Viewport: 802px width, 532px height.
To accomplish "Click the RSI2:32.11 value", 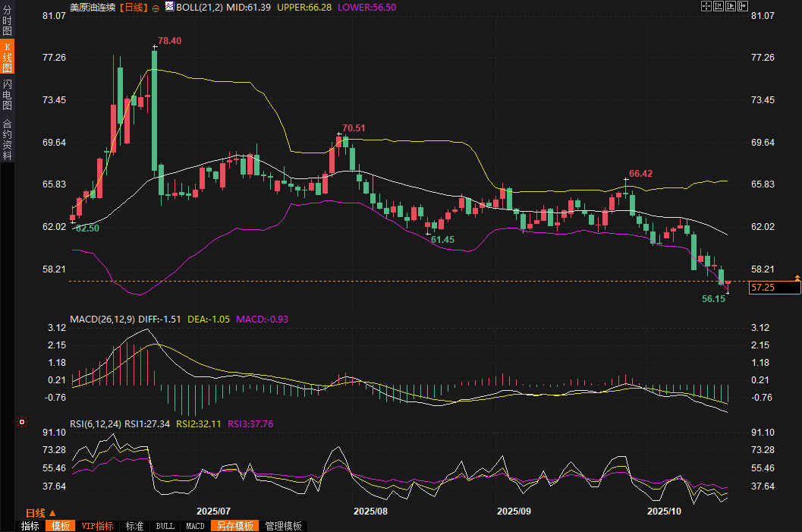I will point(199,424).
